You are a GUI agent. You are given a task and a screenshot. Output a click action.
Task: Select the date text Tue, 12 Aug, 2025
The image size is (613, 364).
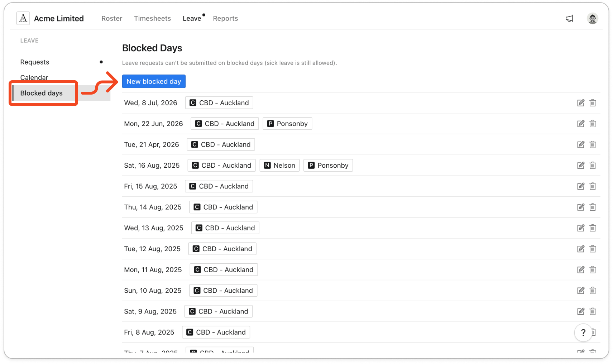(152, 249)
